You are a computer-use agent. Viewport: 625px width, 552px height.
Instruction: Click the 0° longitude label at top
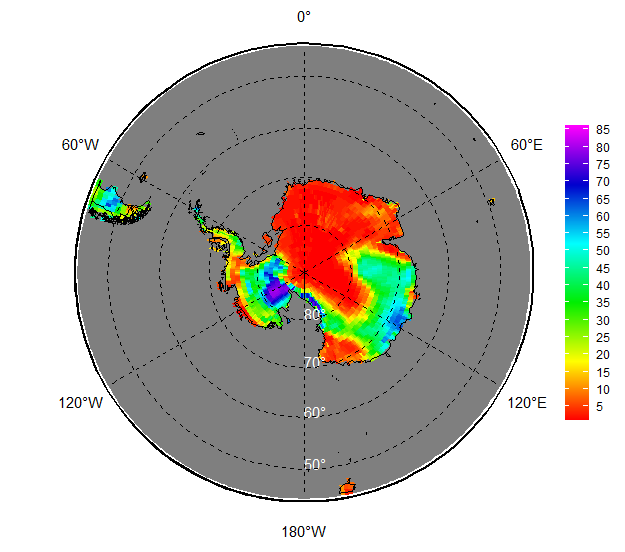pyautogui.click(x=304, y=16)
